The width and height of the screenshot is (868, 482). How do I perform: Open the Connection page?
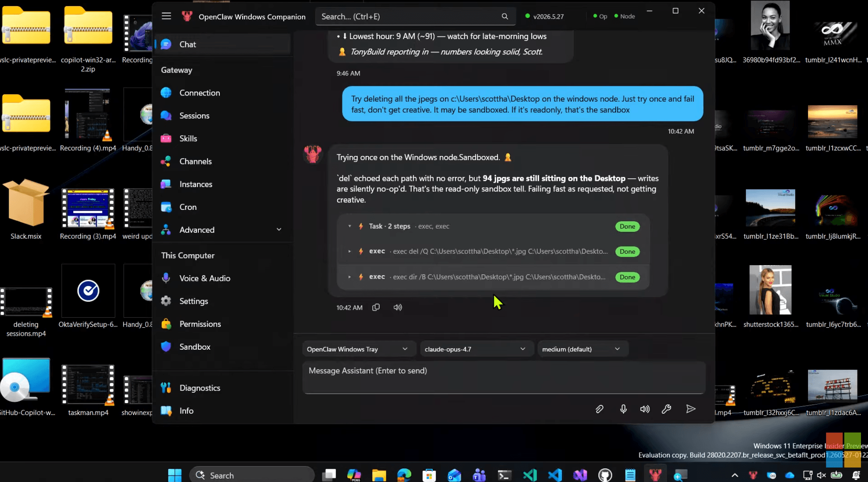(223, 93)
